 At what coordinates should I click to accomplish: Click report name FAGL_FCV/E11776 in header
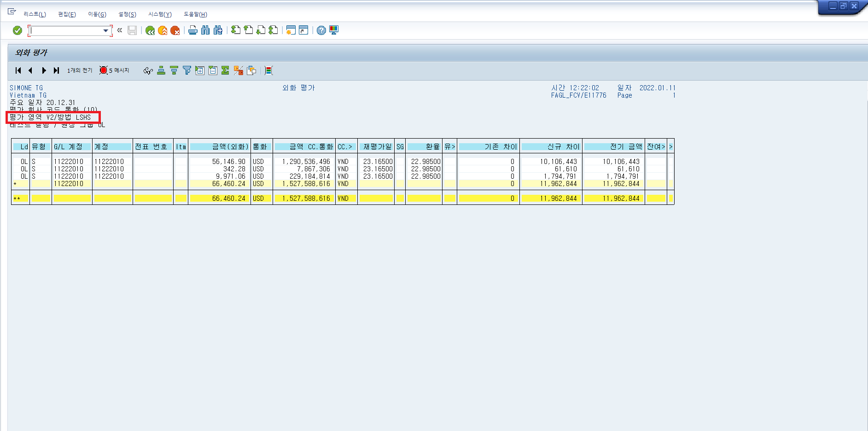point(579,95)
